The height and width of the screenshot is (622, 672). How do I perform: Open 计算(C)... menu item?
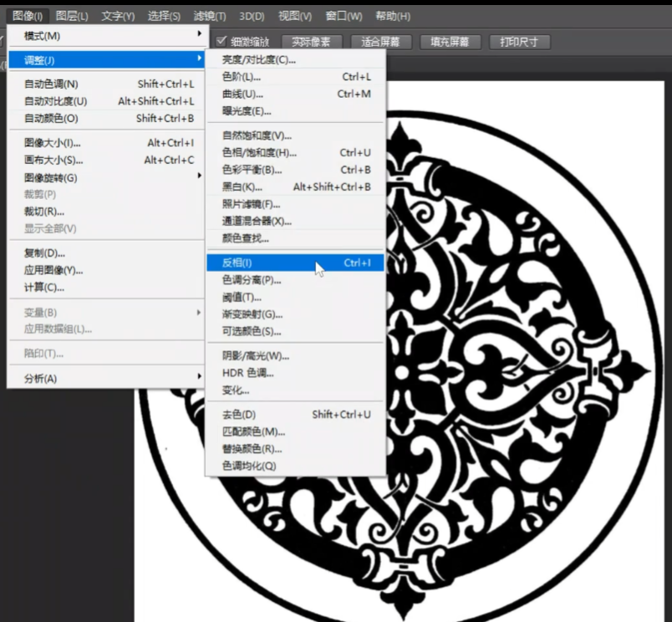click(106, 288)
